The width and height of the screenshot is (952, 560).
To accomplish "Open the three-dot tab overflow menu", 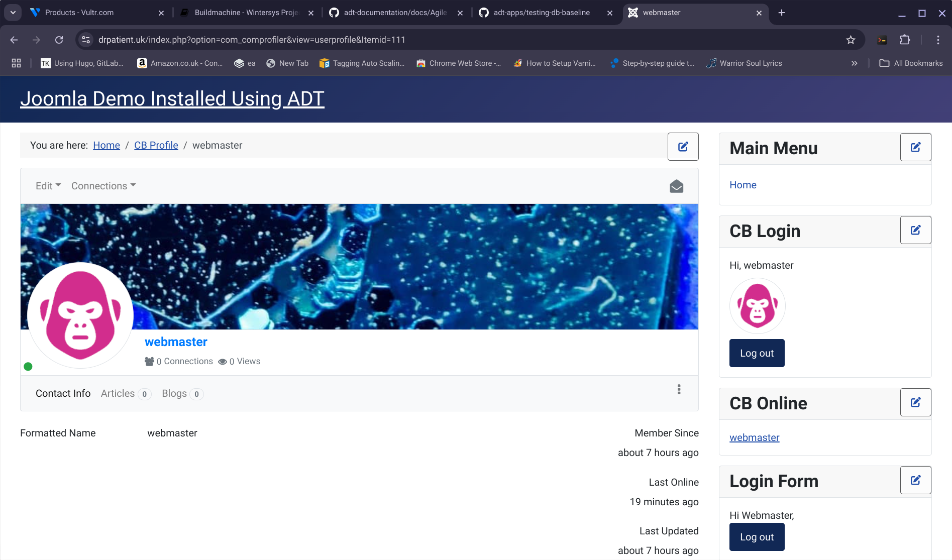I will point(679,390).
